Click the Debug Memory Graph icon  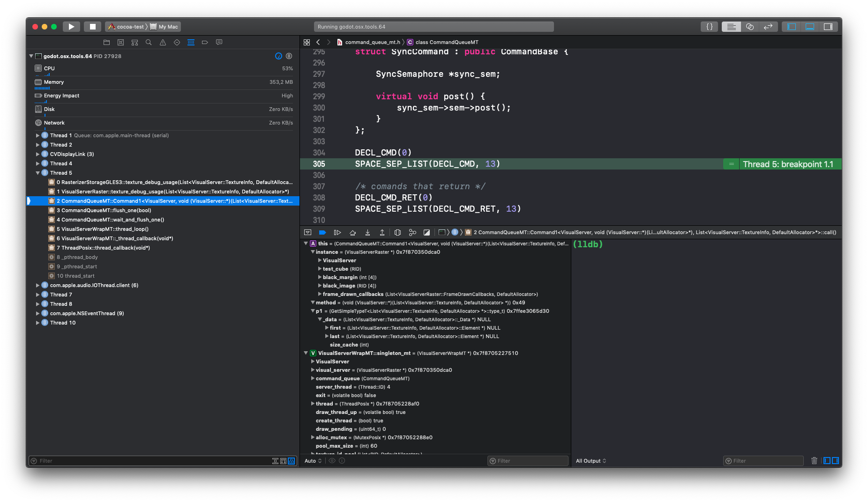click(x=412, y=232)
